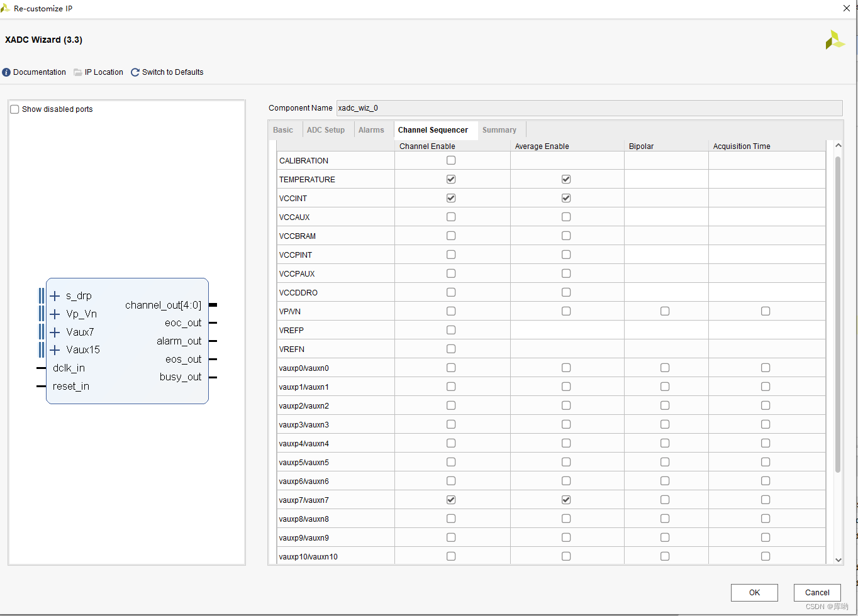858x616 pixels.
Task: Expand the s_drp port plus icon
Action: click(55, 296)
